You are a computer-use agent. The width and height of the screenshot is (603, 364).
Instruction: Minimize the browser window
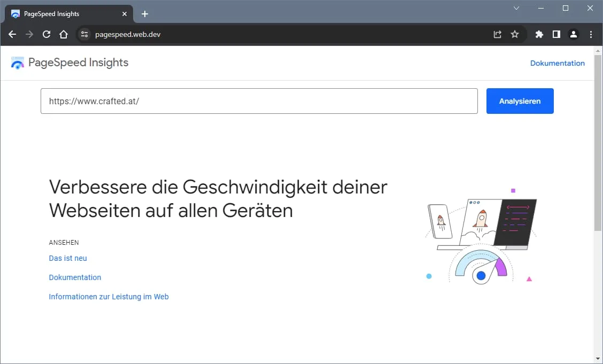[541, 8]
